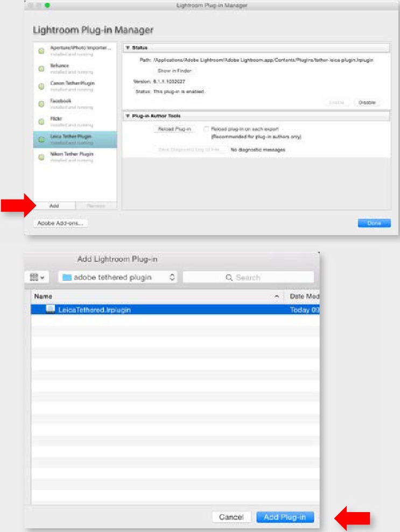Click the Flickr plug-in status icon
The width and height of the screenshot is (400, 532).
coord(41,122)
